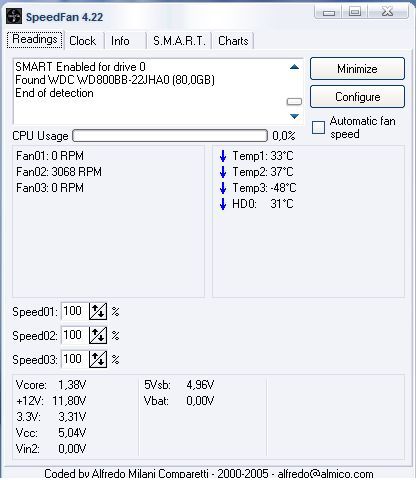The image size is (417, 480).
Task: Click the log box scroll-down arrow
Action: click(x=294, y=116)
